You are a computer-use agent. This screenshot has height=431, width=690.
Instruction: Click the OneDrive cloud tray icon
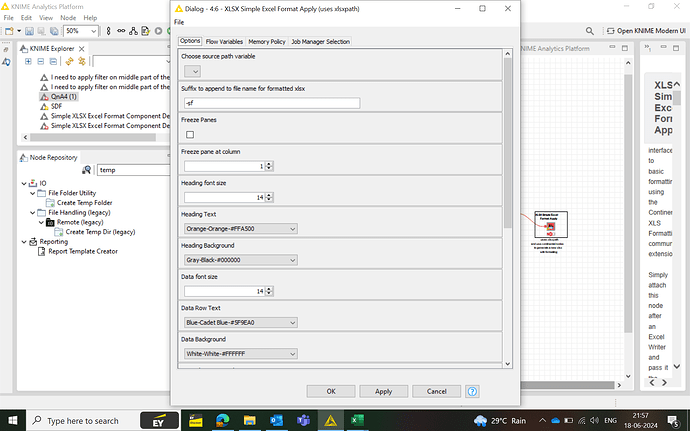point(555,421)
